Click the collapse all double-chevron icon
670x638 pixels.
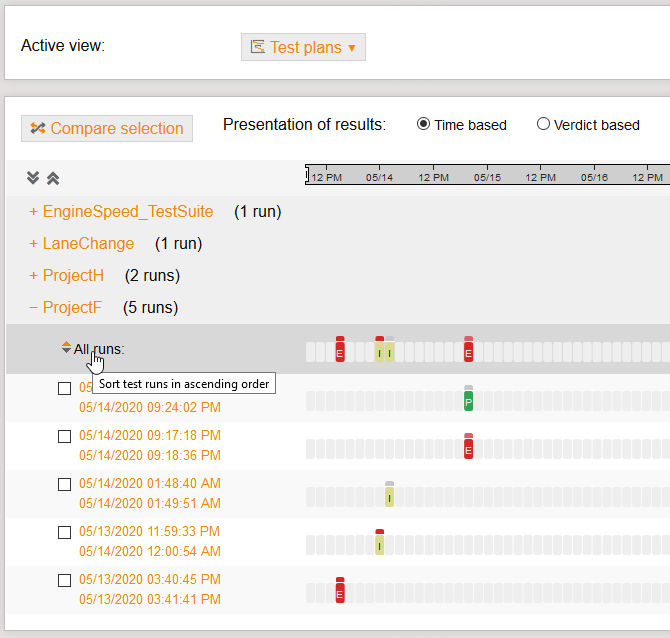(53, 178)
